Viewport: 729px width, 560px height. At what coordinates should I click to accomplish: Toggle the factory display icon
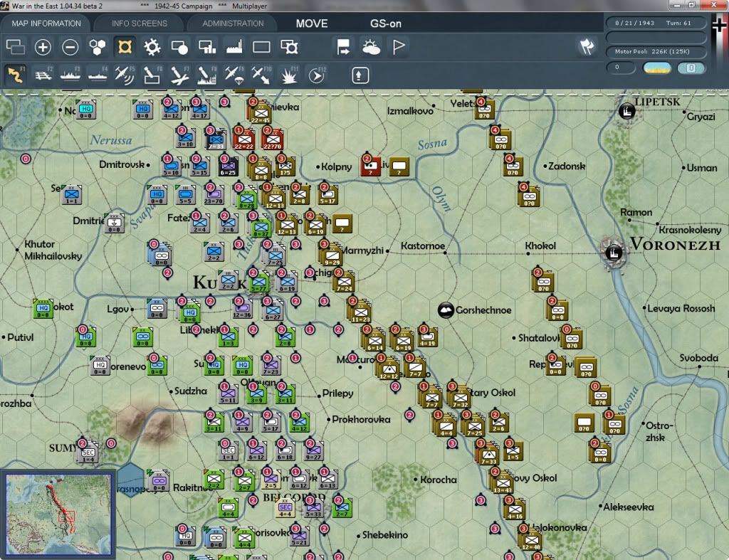(x=234, y=47)
